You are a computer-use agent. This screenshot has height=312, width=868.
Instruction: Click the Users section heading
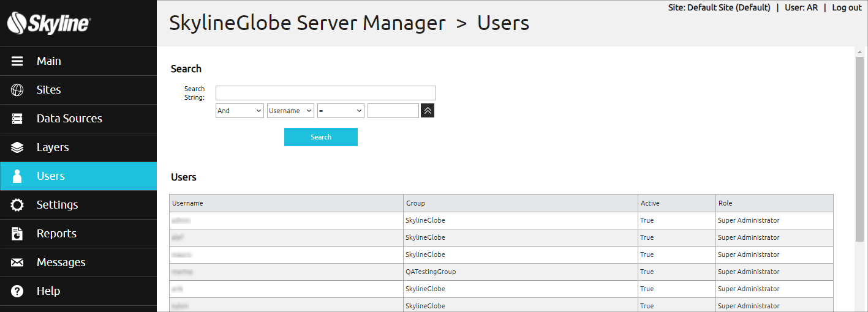coord(184,177)
